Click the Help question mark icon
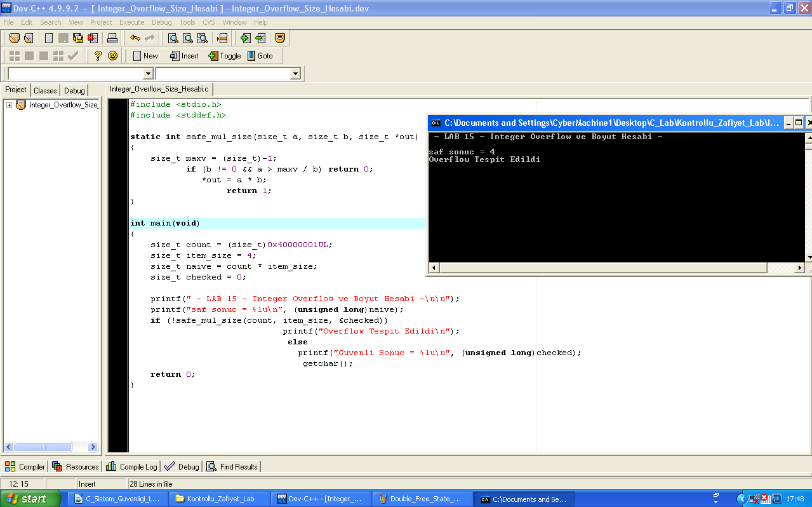 coord(97,56)
